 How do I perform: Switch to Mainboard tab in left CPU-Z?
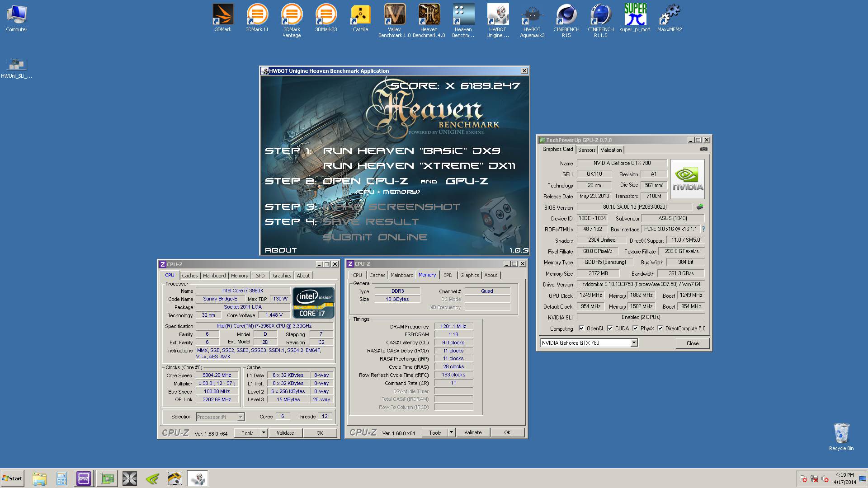point(214,276)
